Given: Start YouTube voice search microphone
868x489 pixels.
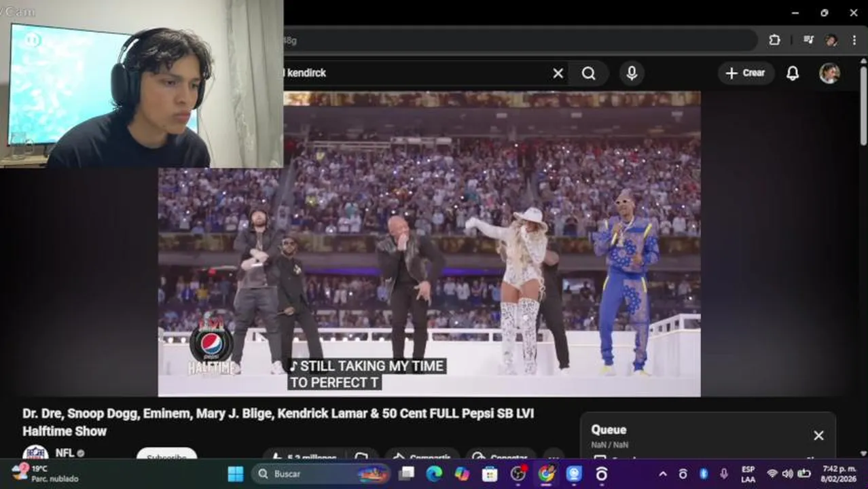Looking at the screenshot, I should coord(632,73).
